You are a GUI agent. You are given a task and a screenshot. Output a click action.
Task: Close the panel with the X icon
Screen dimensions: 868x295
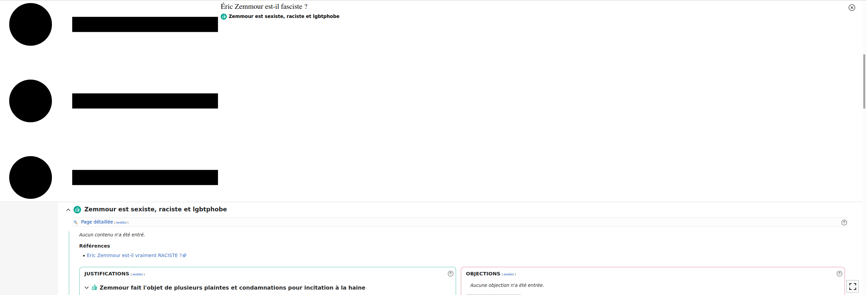[852, 7]
